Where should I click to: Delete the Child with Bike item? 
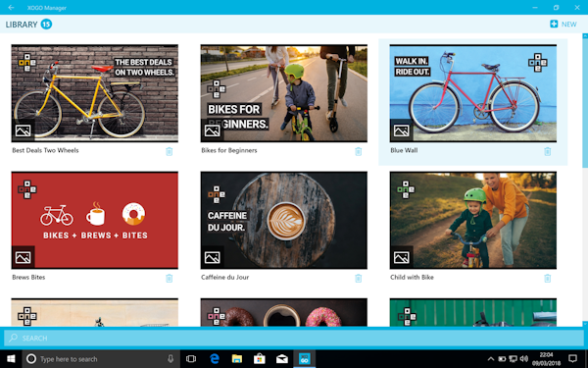[547, 279]
